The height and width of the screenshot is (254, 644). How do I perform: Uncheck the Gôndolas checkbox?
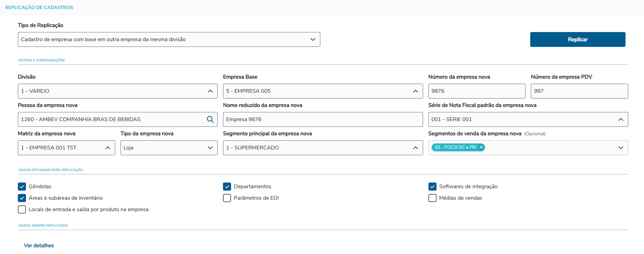tap(22, 187)
